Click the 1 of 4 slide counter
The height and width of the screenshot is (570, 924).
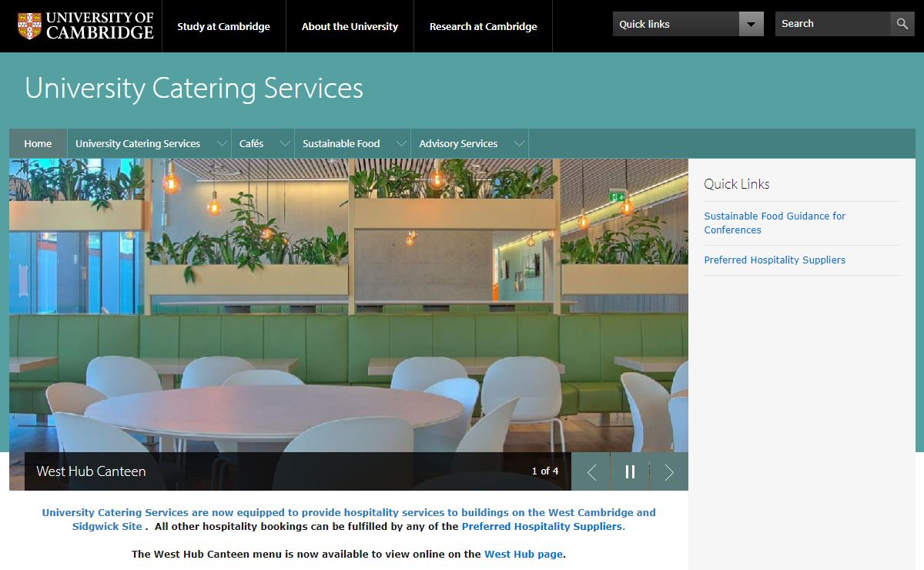pos(545,471)
